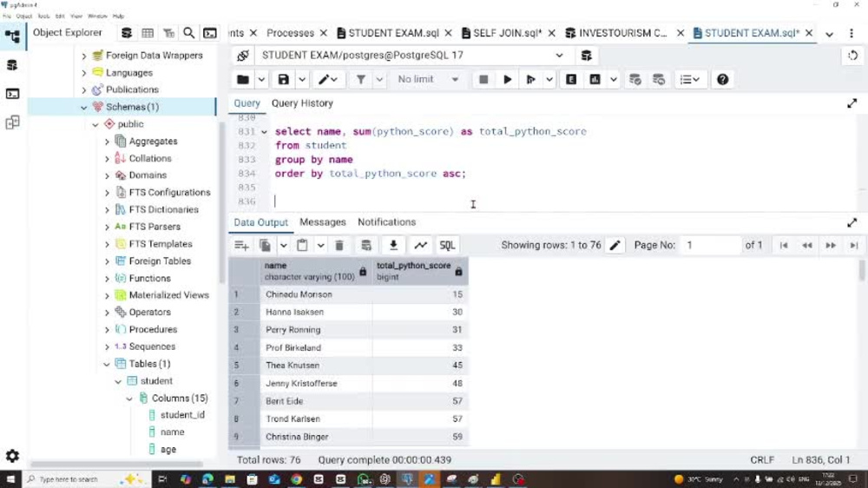Select the Data Output tab

(x=260, y=222)
